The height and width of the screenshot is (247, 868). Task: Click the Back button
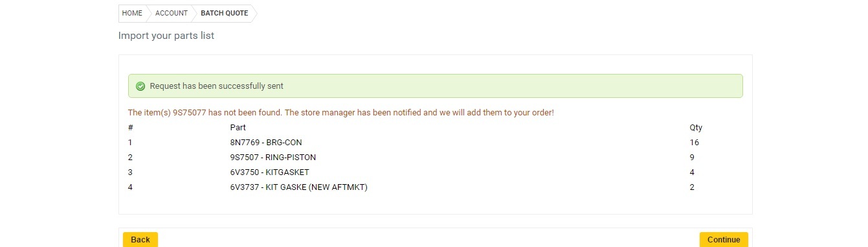[140, 239]
